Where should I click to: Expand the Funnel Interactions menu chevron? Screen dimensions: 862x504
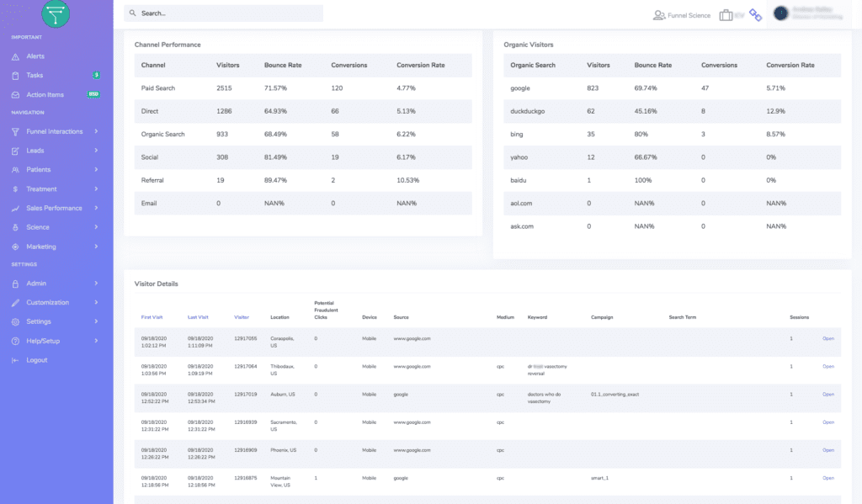96,131
